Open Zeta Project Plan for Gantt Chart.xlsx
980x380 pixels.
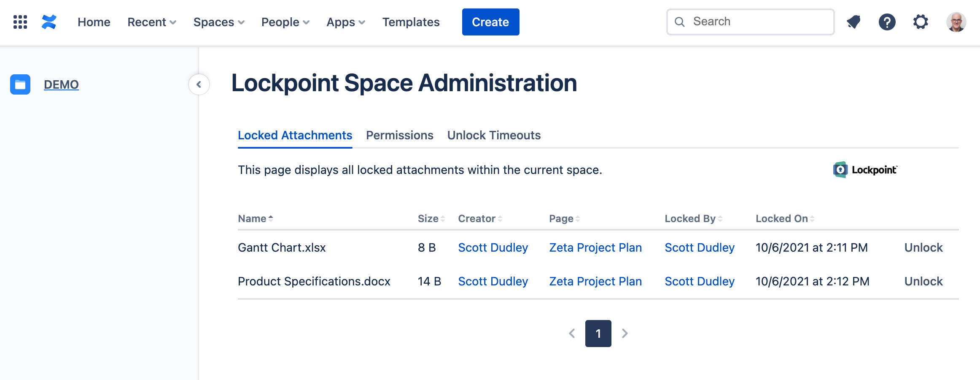595,247
